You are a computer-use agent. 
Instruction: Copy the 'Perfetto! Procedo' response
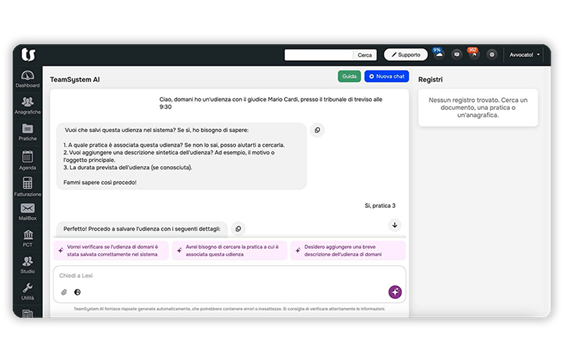238,229
